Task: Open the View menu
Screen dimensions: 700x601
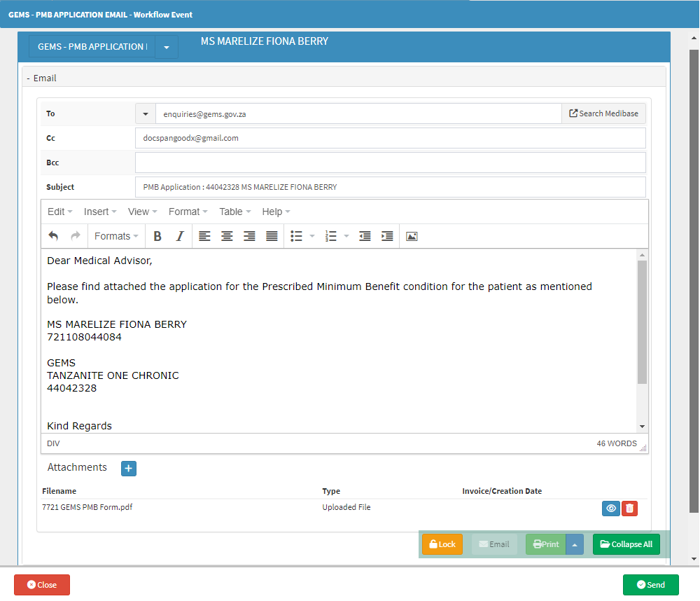Action: [x=142, y=212]
